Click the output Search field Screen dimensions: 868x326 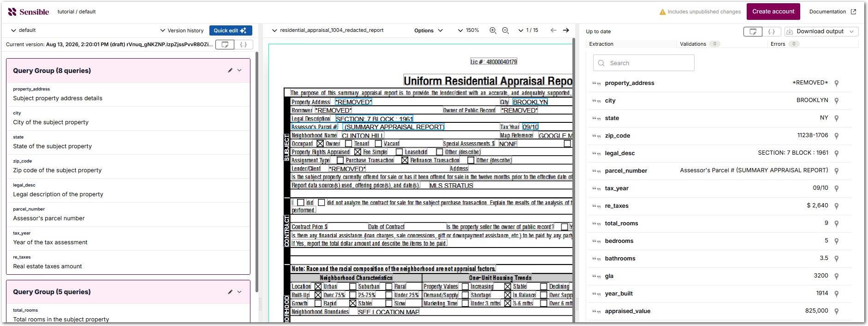643,63
